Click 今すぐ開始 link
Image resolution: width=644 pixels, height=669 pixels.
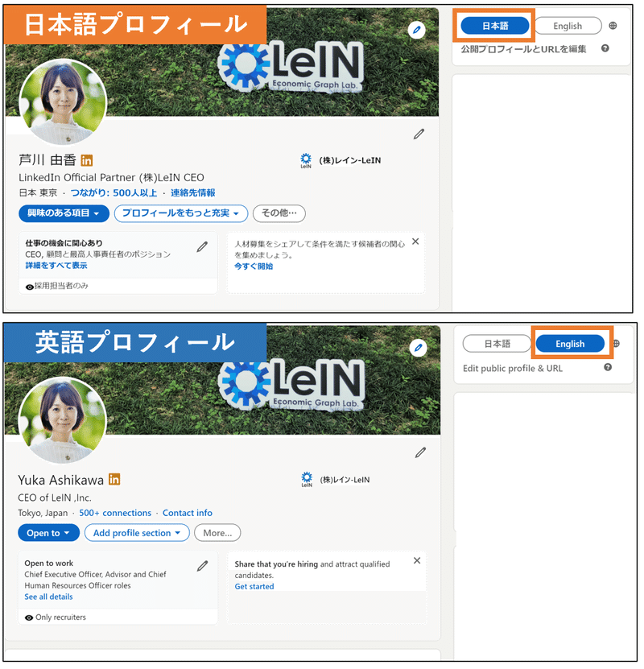click(254, 266)
